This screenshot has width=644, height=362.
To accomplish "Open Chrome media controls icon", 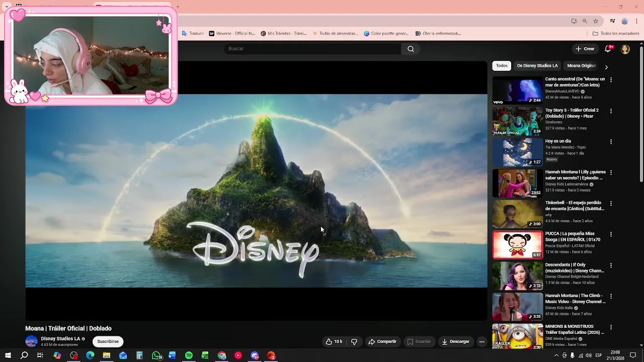I will coord(612,21).
